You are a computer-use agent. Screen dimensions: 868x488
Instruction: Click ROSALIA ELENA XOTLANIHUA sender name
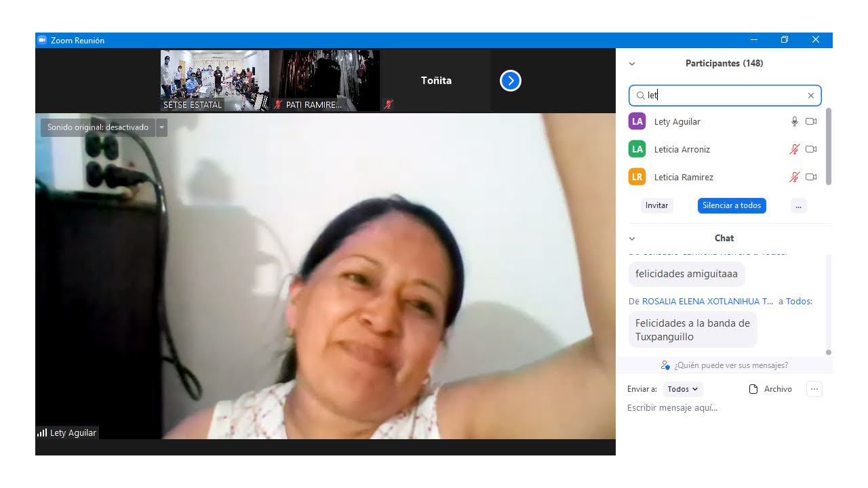(708, 301)
